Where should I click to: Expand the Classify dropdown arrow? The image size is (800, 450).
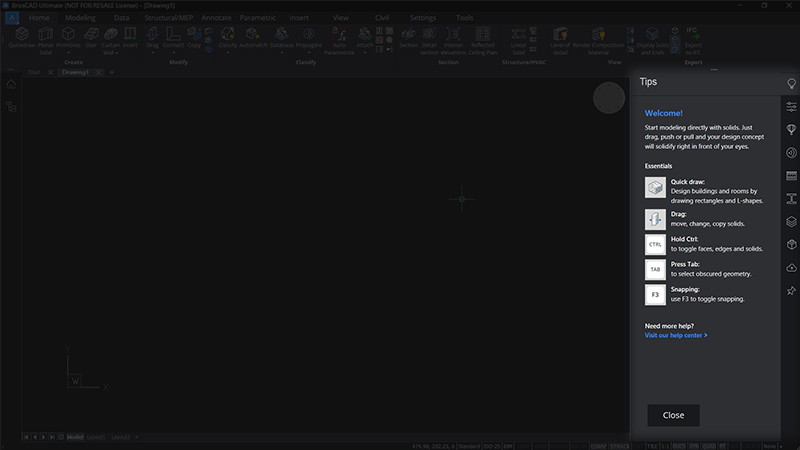click(x=228, y=53)
